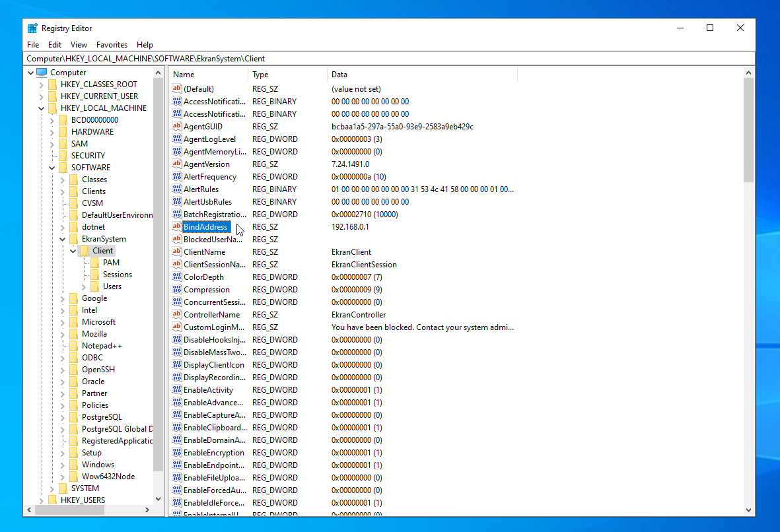
Task: Click the Registry Editor app icon in title bar
Action: pyautogui.click(x=32, y=28)
